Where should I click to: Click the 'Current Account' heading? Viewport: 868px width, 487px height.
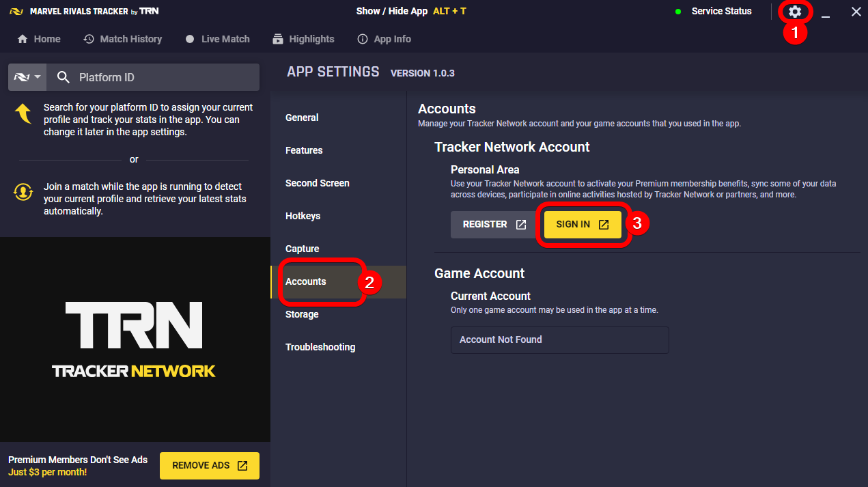[x=490, y=296]
